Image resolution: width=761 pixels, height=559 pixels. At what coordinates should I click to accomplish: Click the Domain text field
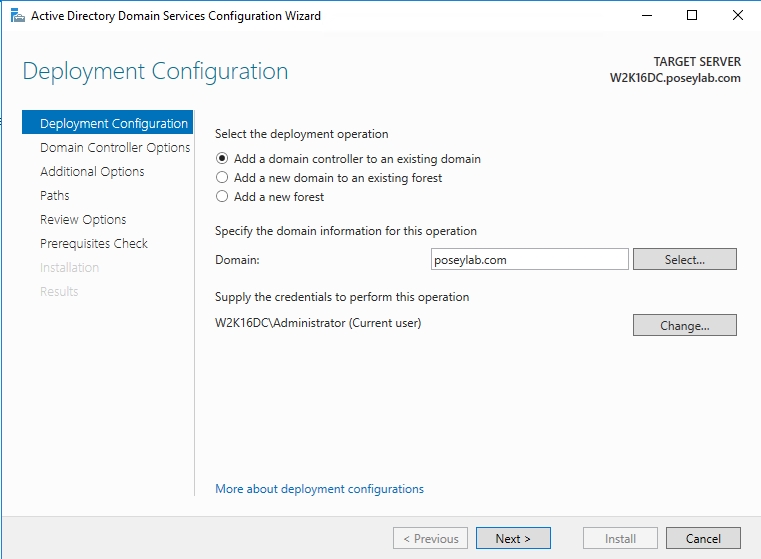tap(529, 259)
